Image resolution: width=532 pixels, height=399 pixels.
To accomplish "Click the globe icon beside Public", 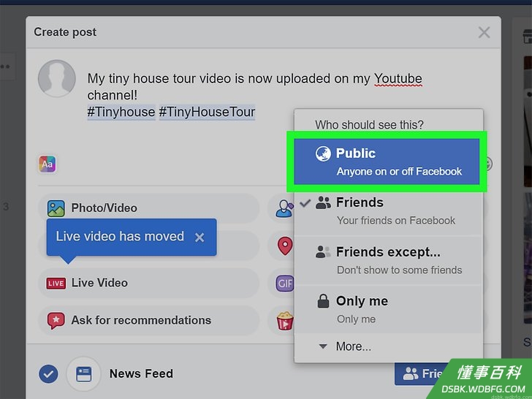I will point(323,153).
